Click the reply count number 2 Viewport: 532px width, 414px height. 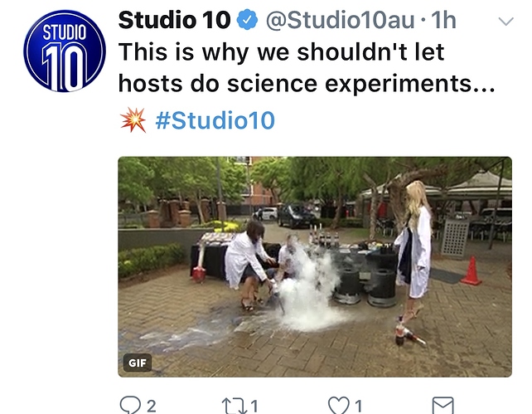pyautogui.click(x=152, y=406)
